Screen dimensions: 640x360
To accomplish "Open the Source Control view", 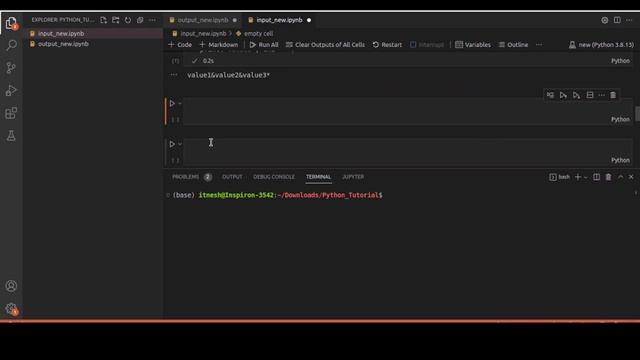I will 11,67.
